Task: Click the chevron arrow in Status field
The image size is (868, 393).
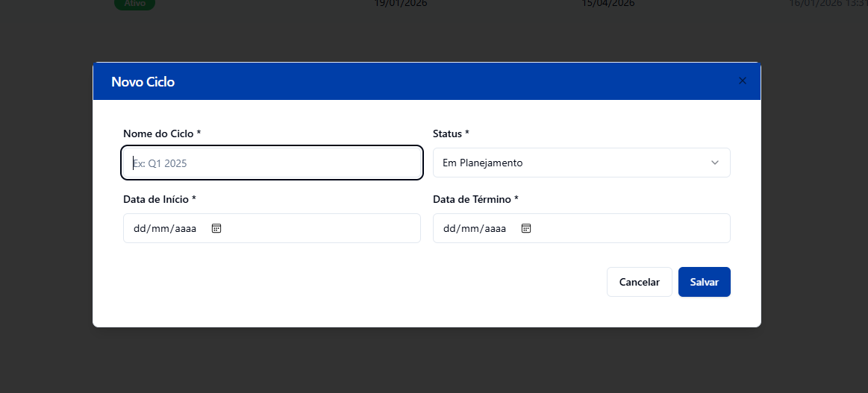Action: 715,163
